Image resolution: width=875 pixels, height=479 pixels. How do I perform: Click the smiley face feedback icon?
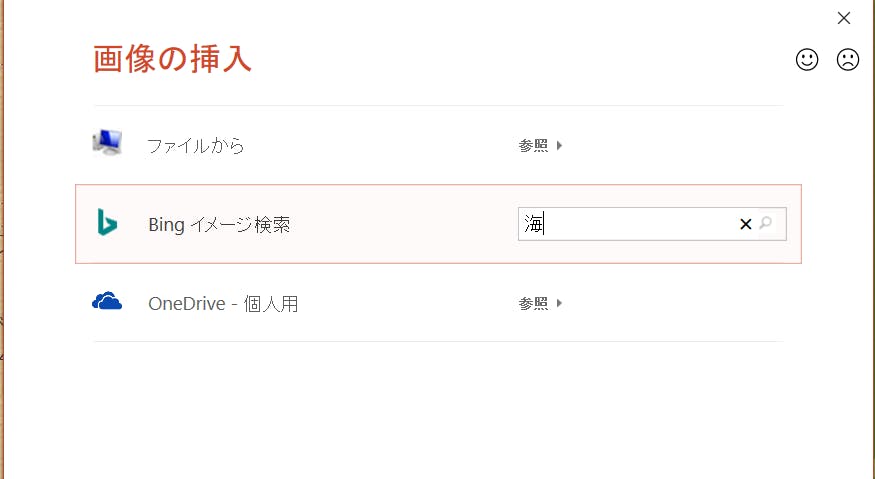pos(807,60)
